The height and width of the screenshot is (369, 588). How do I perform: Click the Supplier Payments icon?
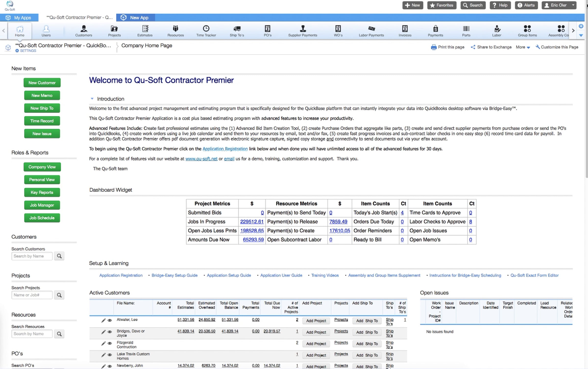click(303, 29)
